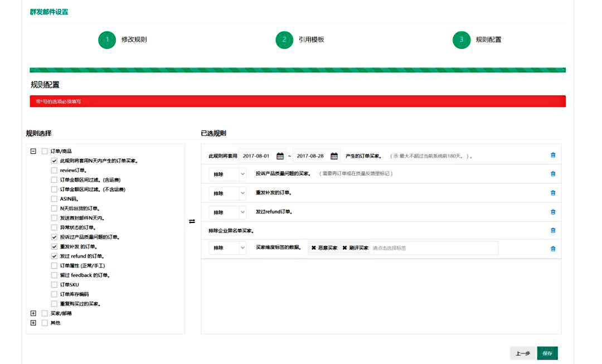
Task: Open 排除 dropdown for 买家维度标签的数据
Action: [227, 248]
